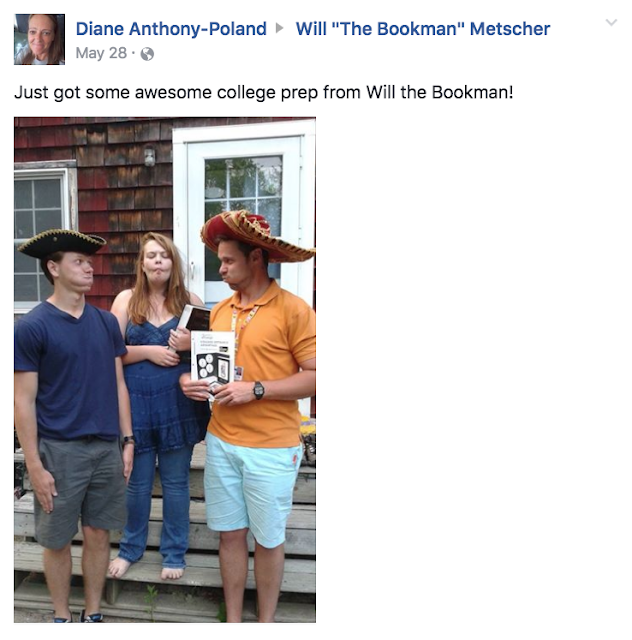Click the red sombrero in the photo

[257, 235]
